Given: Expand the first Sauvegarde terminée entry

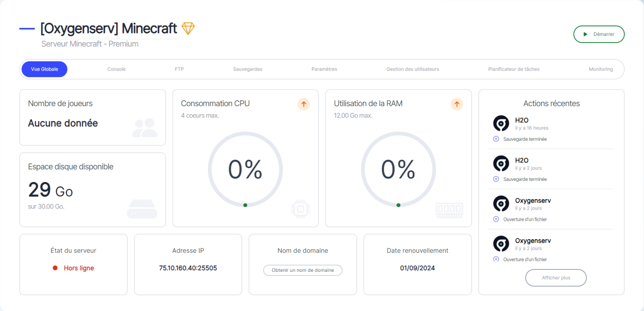Looking at the screenshot, I should (496, 139).
